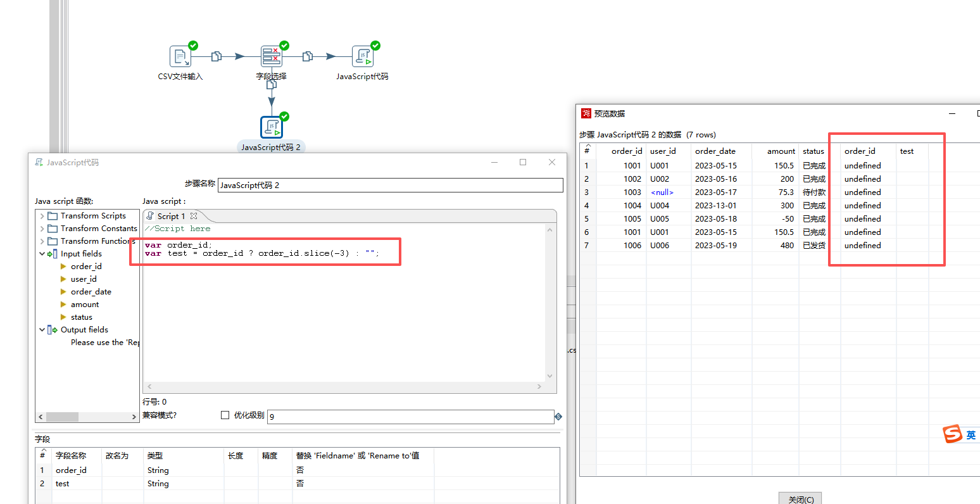Select status under Input fields
The height and width of the screenshot is (504, 980).
[x=82, y=317]
